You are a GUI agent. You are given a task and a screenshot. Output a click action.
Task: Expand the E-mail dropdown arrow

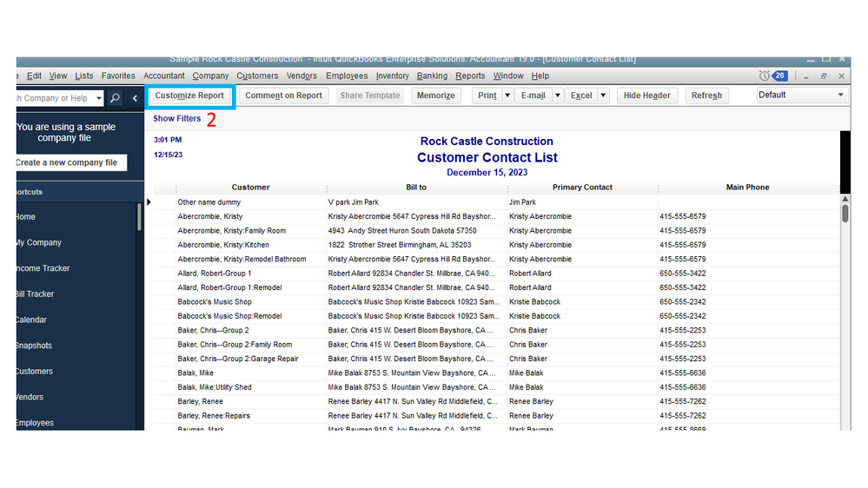(x=558, y=96)
